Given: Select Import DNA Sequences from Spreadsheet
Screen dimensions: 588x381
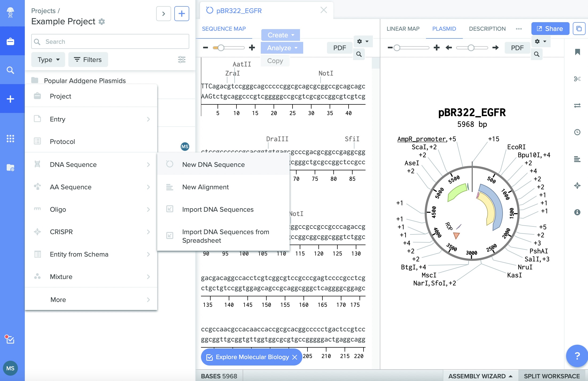Looking at the screenshot, I should 223,236.
